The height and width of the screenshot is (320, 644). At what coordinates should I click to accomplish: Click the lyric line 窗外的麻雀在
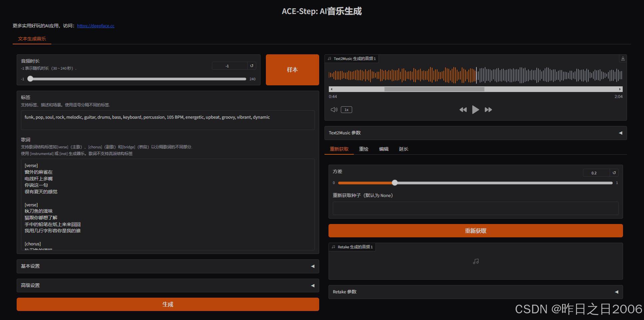(39, 172)
